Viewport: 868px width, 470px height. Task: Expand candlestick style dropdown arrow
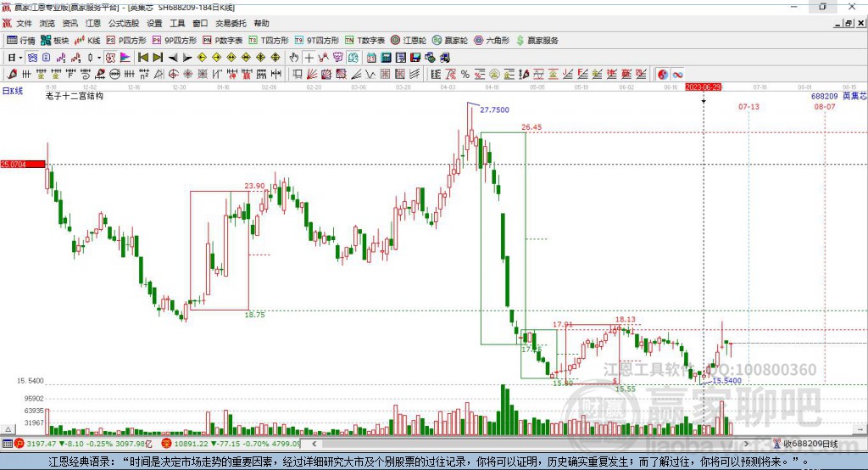(x=99, y=58)
